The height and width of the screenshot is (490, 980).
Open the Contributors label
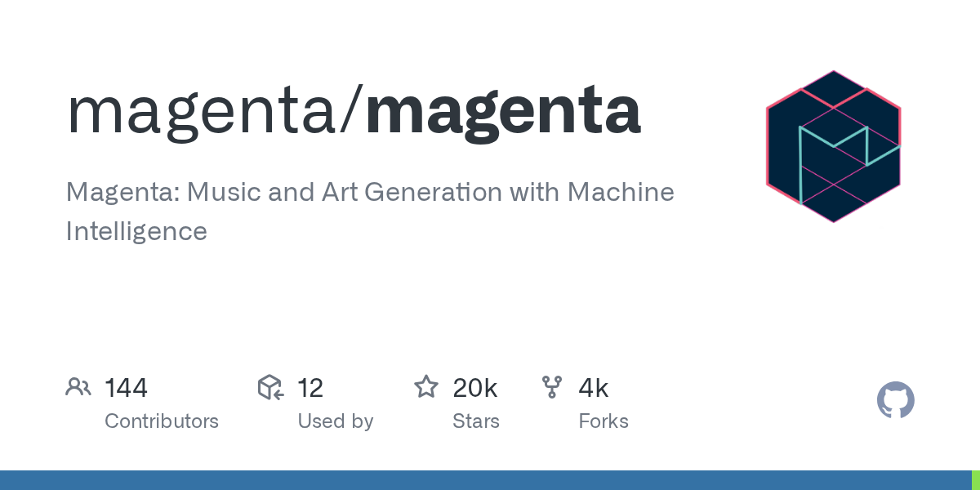(162, 421)
